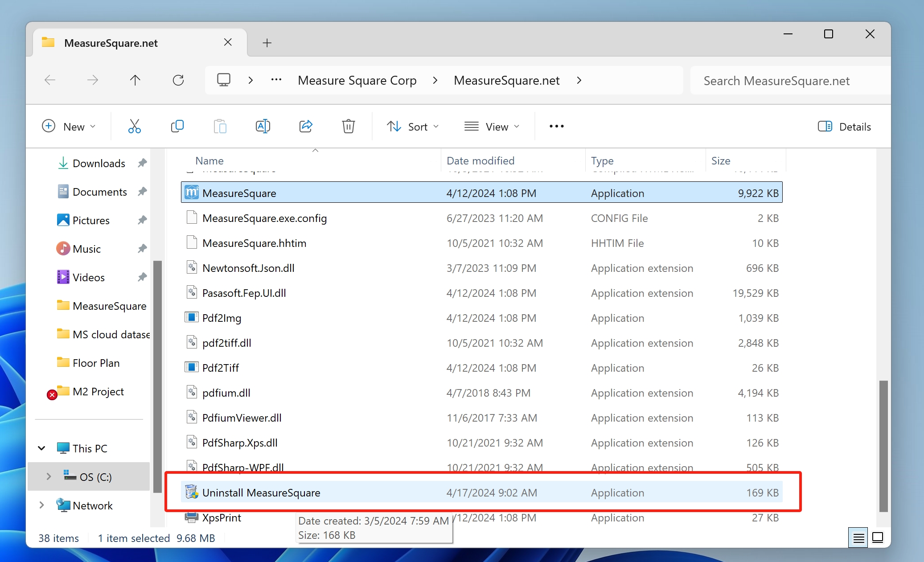The width and height of the screenshot is (924, 562).
Task: Click the Refresh icon
Action: pyautogui.click(x=178, y=80)
